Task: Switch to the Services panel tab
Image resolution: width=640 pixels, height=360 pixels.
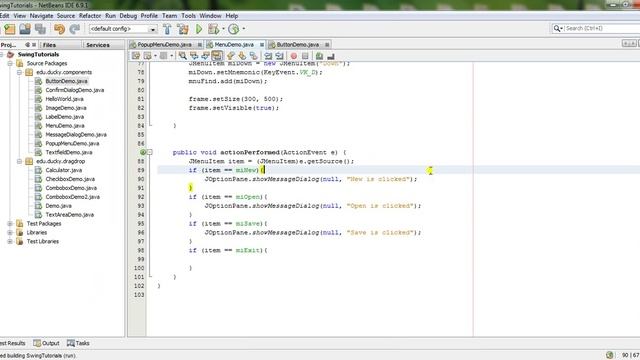Action: tap(98, 45)
